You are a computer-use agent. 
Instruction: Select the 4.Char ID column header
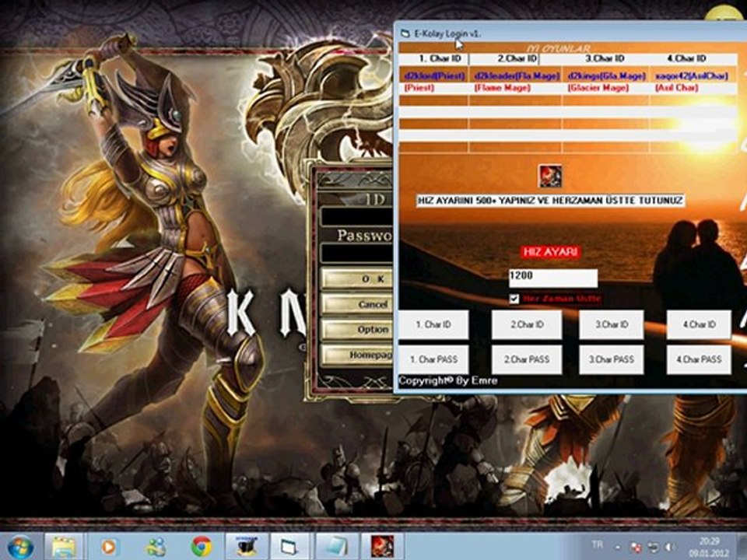[693, 58]
